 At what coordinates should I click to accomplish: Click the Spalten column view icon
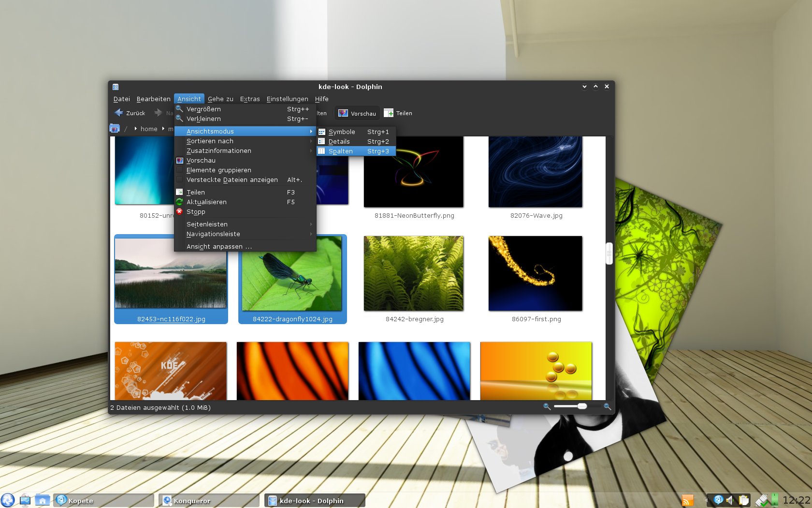(322, 151)
